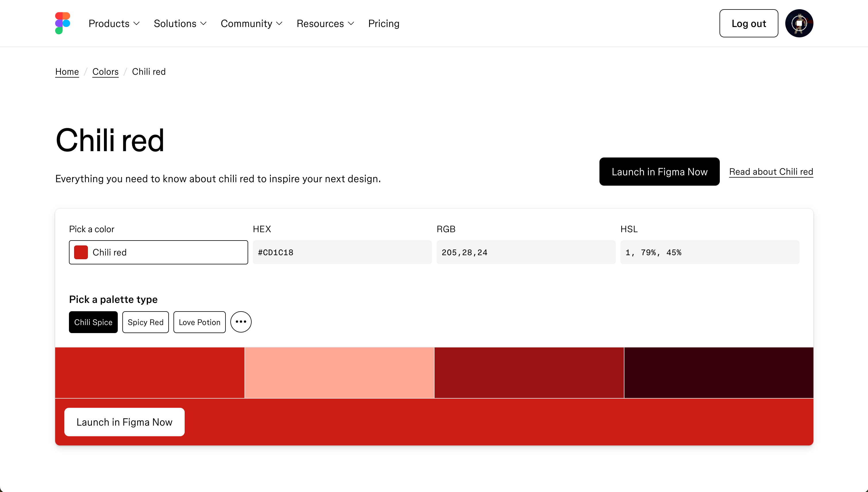Choose the Love Potion palette

[x=199, y=322]
